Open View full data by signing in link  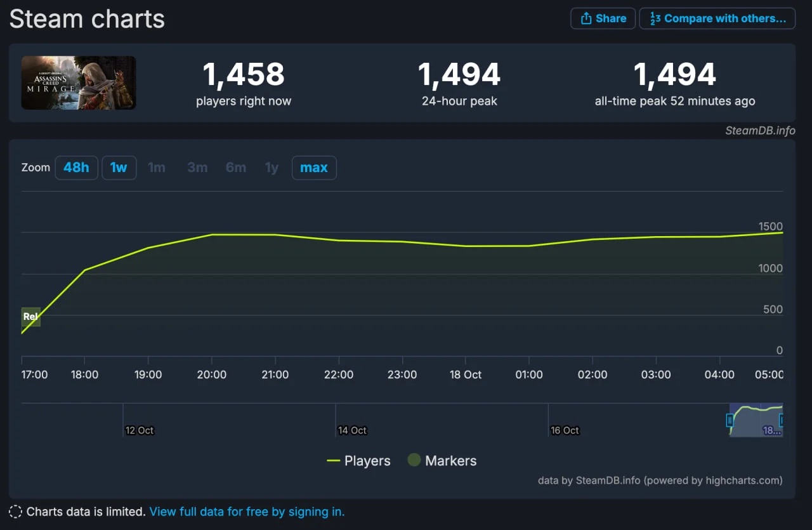[x=247, y=512]
